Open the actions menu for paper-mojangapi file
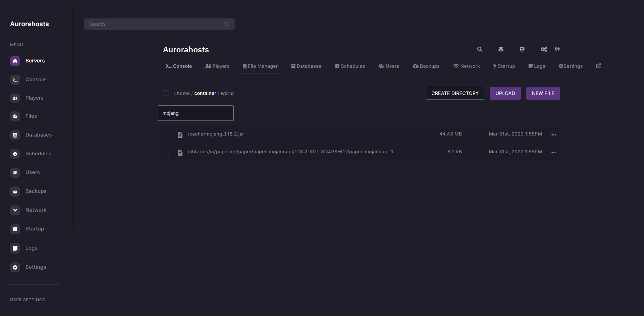 (553, 152)
